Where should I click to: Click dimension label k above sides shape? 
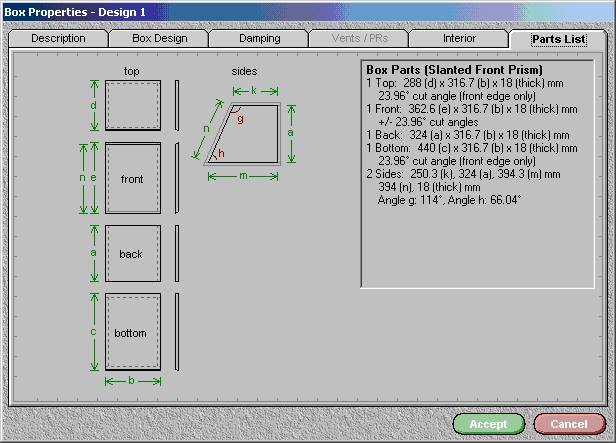point(254,90)
